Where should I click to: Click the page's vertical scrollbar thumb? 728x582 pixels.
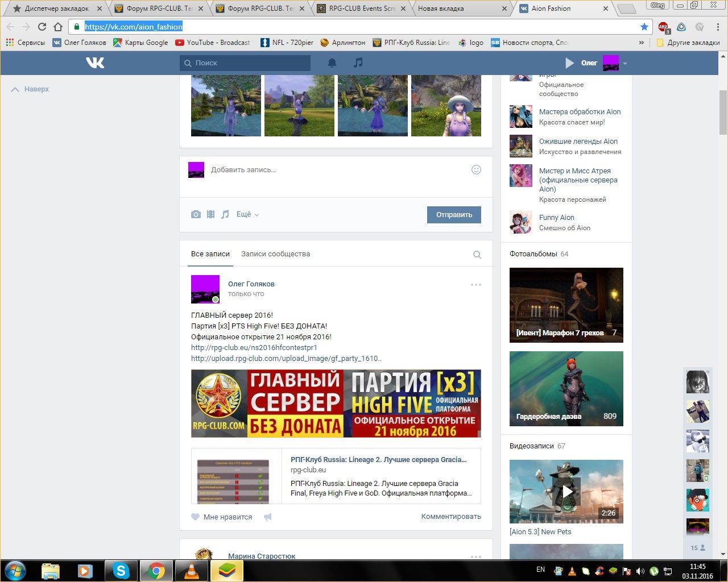click(723, 113)
